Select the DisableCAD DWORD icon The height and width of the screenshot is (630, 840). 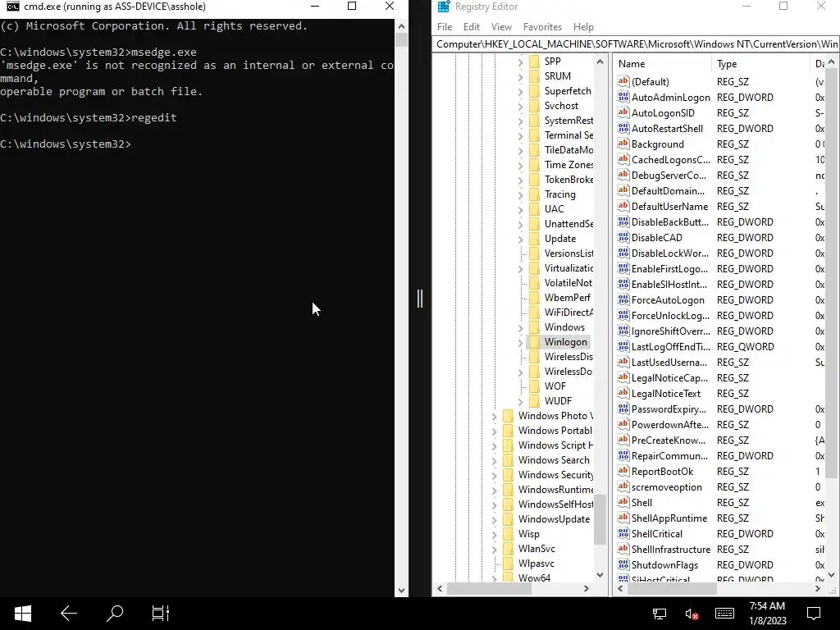623,237
